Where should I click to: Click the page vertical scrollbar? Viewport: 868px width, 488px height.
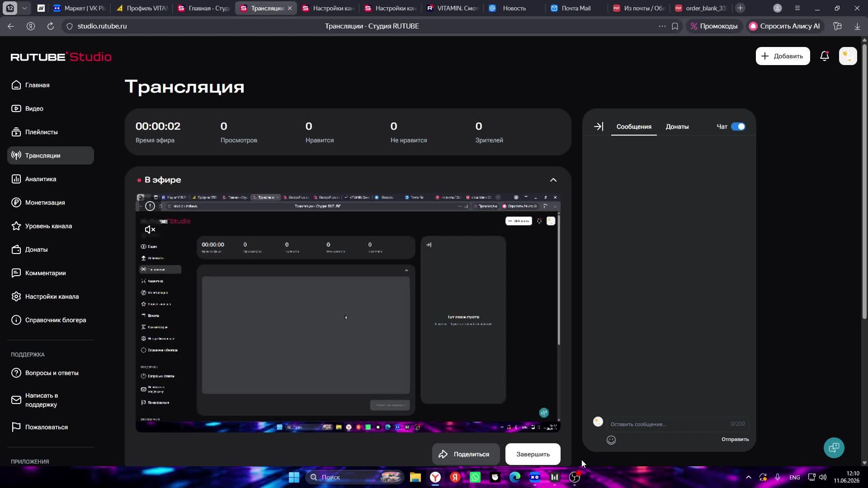864,181
